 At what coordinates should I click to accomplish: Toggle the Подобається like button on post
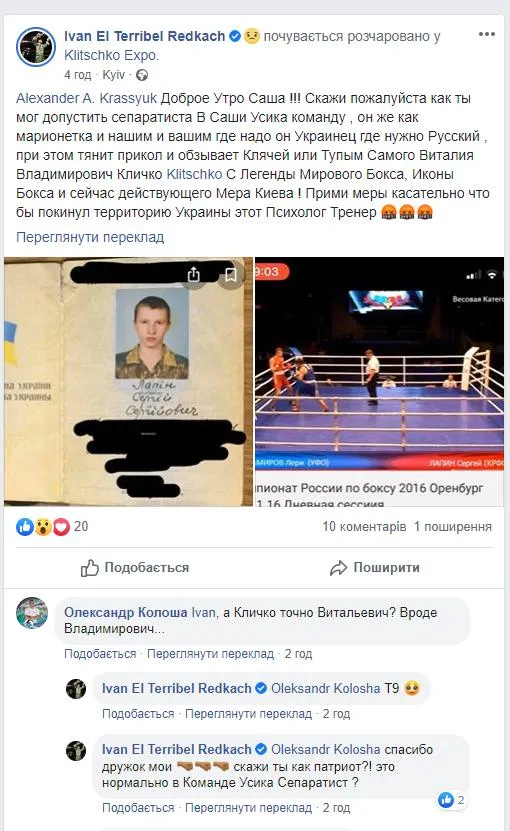135,568
